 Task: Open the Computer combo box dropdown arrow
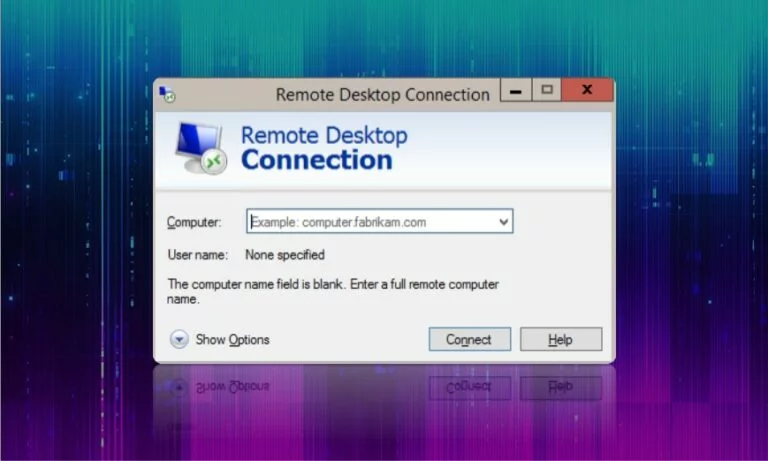503,222
